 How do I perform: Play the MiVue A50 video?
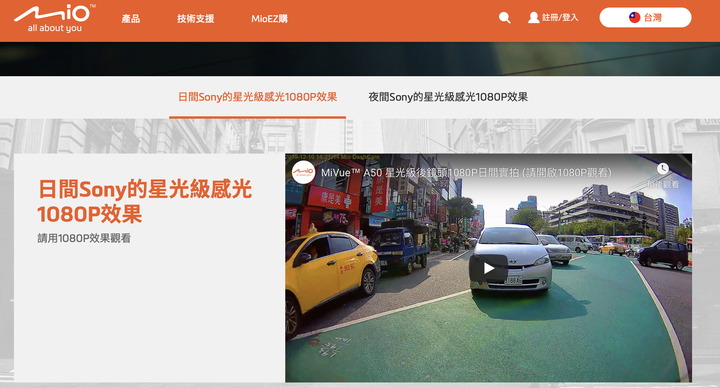click(x=488, y=268)
